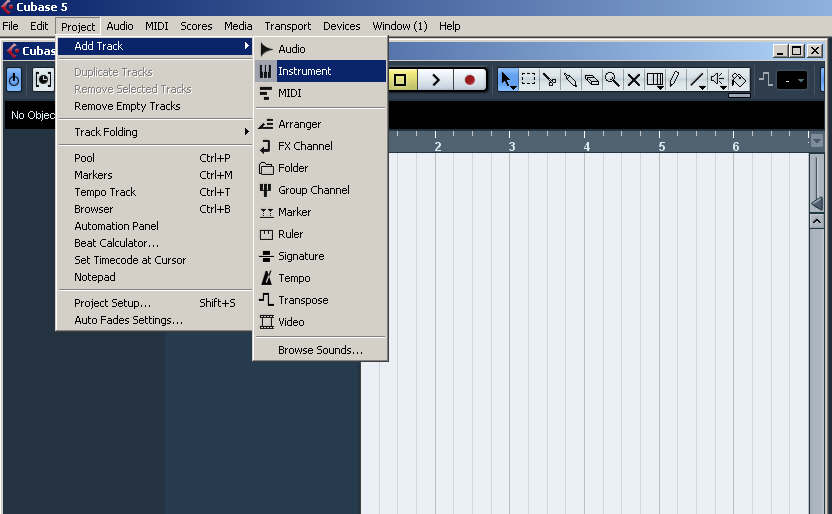
Task: Open the Pool from Project menu
Action: tap(154, 158)
